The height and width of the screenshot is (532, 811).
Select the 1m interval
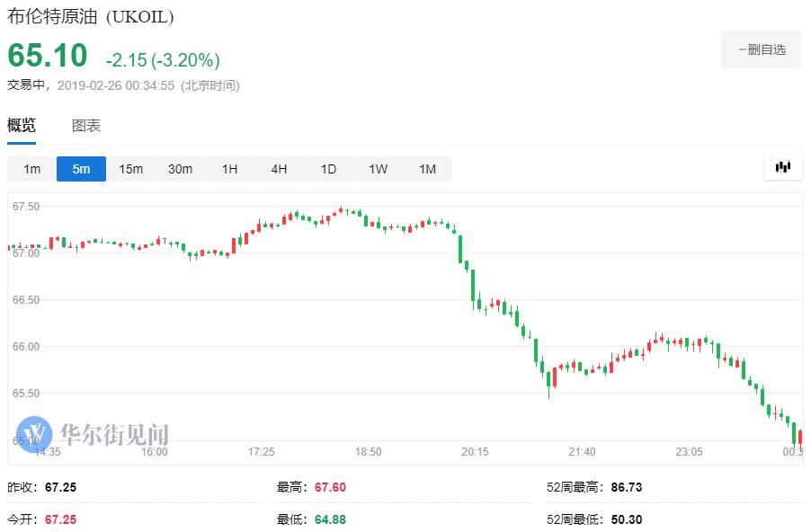31,169
